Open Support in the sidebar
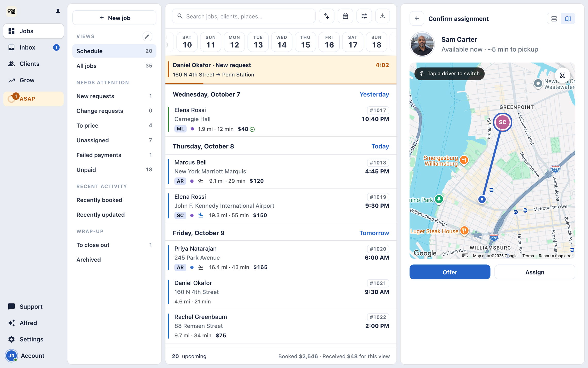The height and width of the screenshot is (368, 588). (x=34, y=307)
